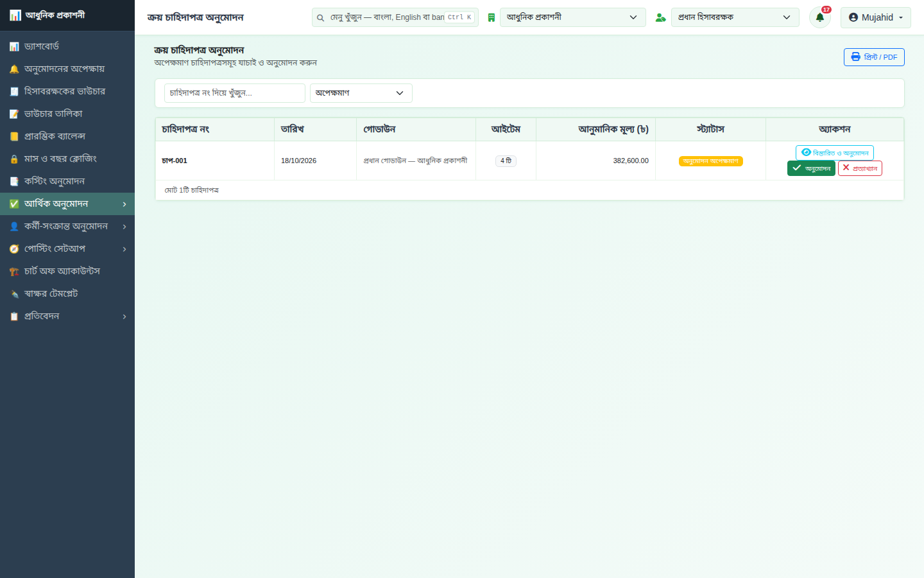The width and height of the screenshot is (924, 578).
Task: Click the 4 টি items badge
Action: coord(506,161)
